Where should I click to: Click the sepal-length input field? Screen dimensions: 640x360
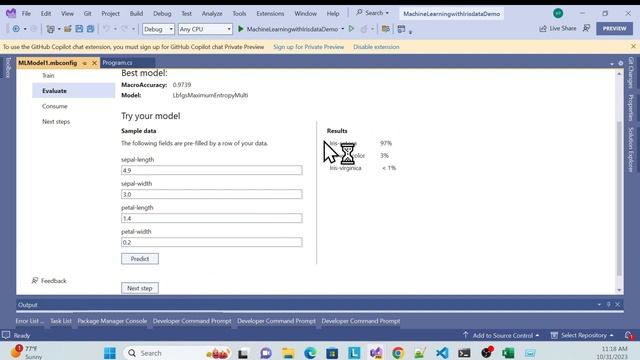(212, 170)
